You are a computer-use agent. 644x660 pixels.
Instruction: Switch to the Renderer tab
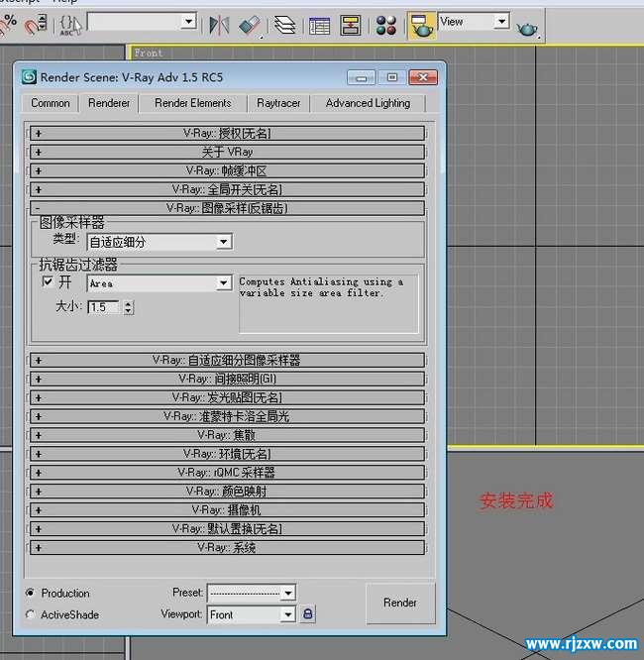point(109,103)
